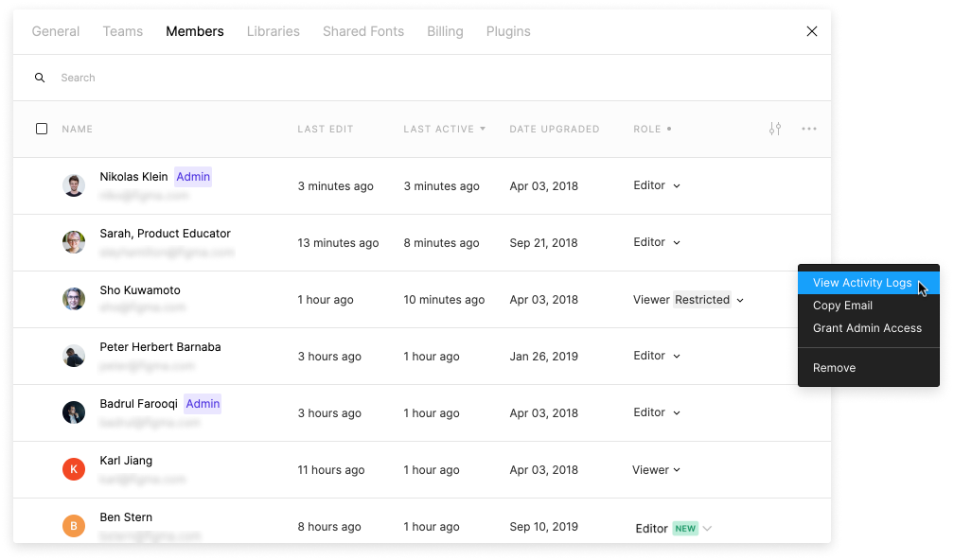This screenshot has width=954, height=560.
Task: Click inside the Search input field
Action: (x=189, y=77)
